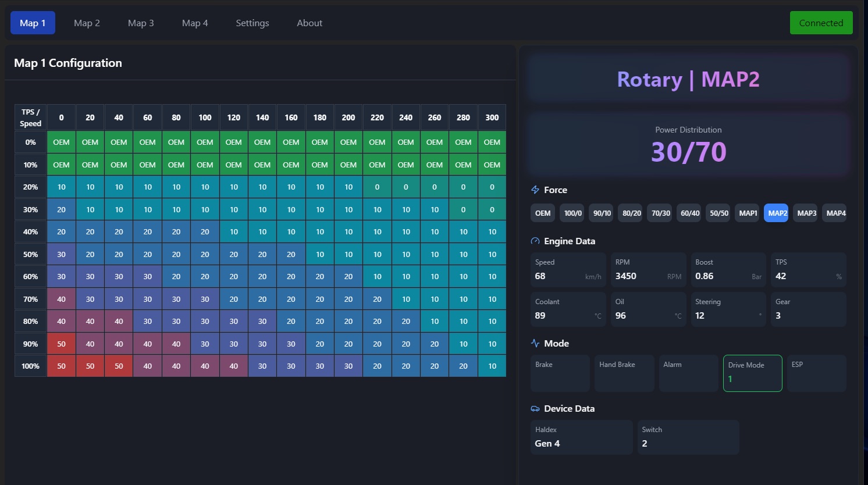Viewport: 868px width, 485px height.
Task: Select the MAP4 force button
Action: tap(835, 213)
